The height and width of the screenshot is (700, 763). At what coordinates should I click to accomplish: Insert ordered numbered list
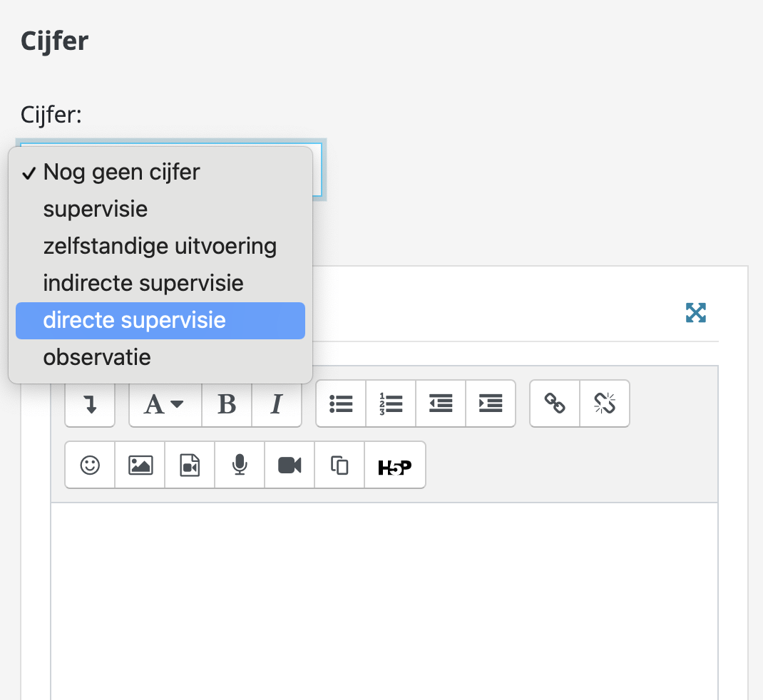391,403
